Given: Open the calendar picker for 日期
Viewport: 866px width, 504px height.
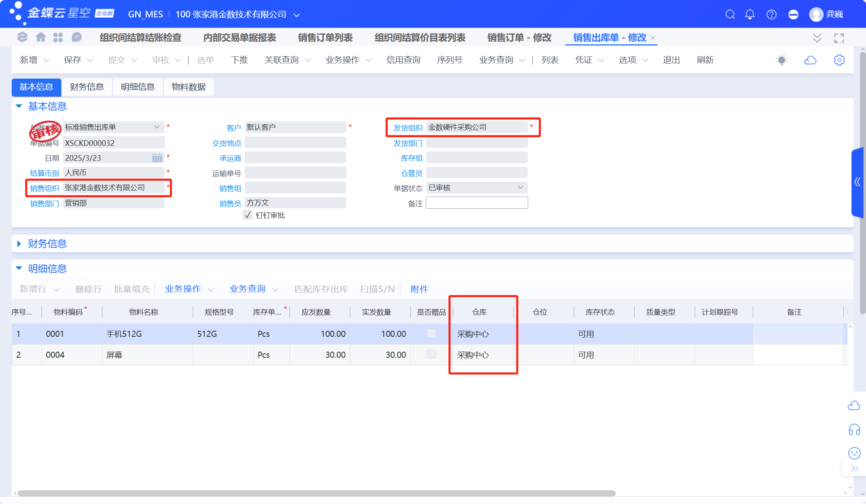Looking at the screenshot, I should pos(157,158).
